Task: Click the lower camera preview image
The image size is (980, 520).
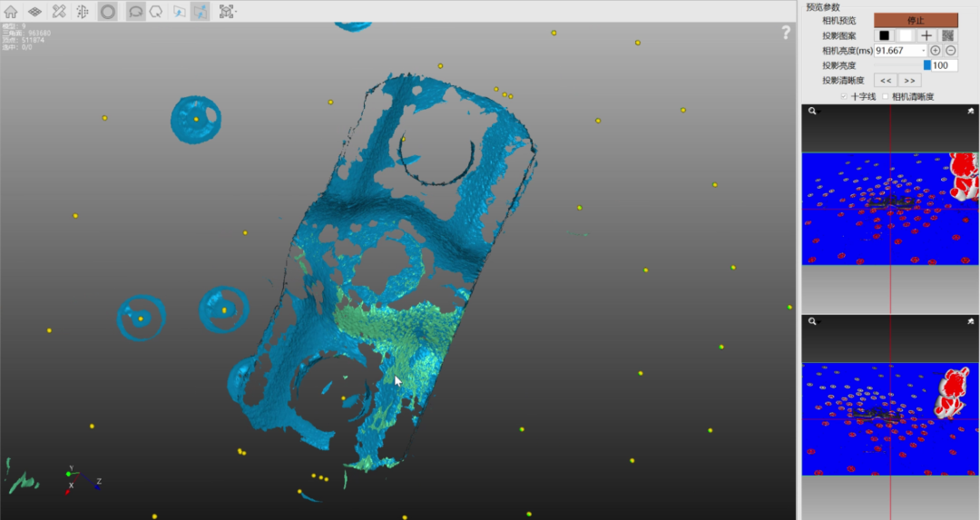Action: 890,418
